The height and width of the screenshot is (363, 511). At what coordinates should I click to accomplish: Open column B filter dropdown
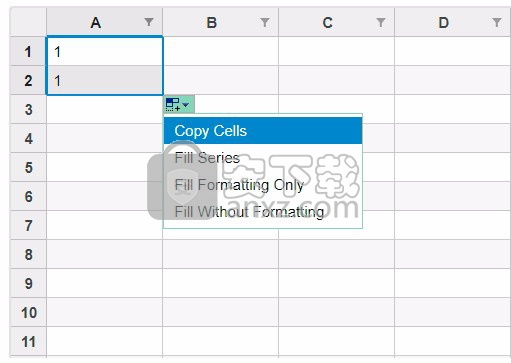(x=265, y=22)
